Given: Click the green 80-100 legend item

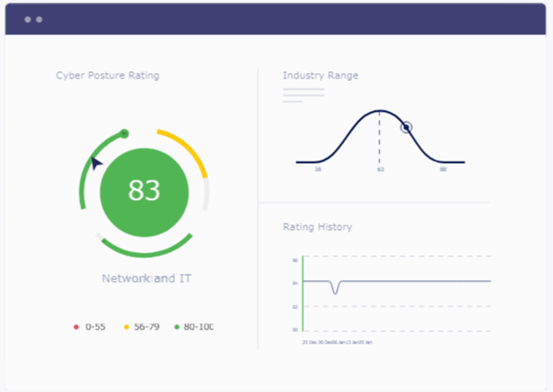Looking at the screenshot, I should [194, 327].
